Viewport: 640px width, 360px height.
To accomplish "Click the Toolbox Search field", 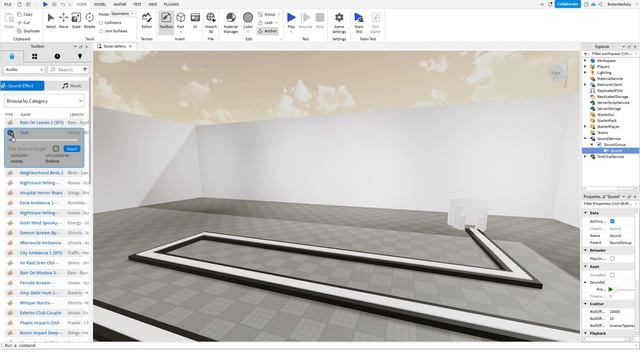I will (65, 69).
